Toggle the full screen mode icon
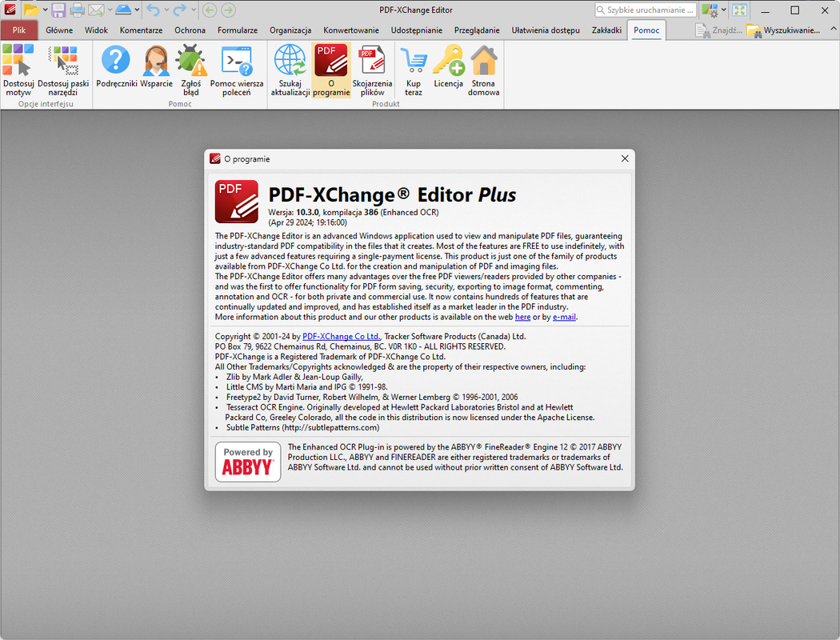Image resolution: width=840 pixels, height=640 pixels. [x=740, y=10]
